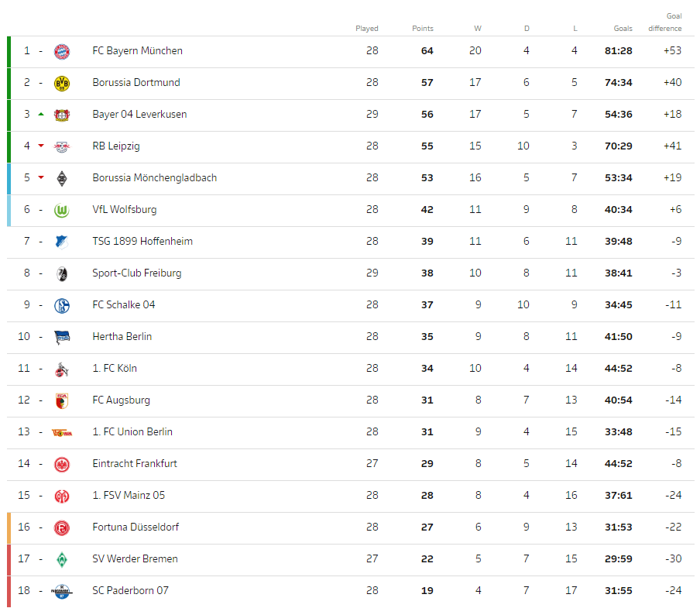Click the Borussia Dortmund logo

coord(62,83)
